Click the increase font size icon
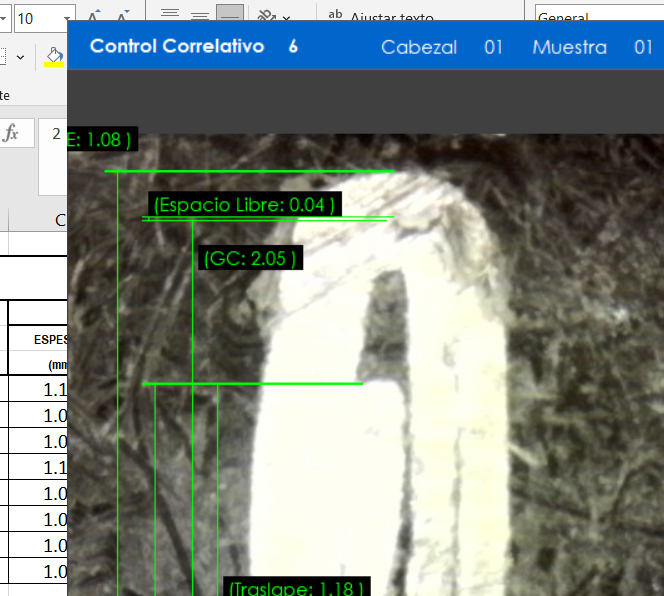This screenshot has width=664, height=596. [96, 17]
